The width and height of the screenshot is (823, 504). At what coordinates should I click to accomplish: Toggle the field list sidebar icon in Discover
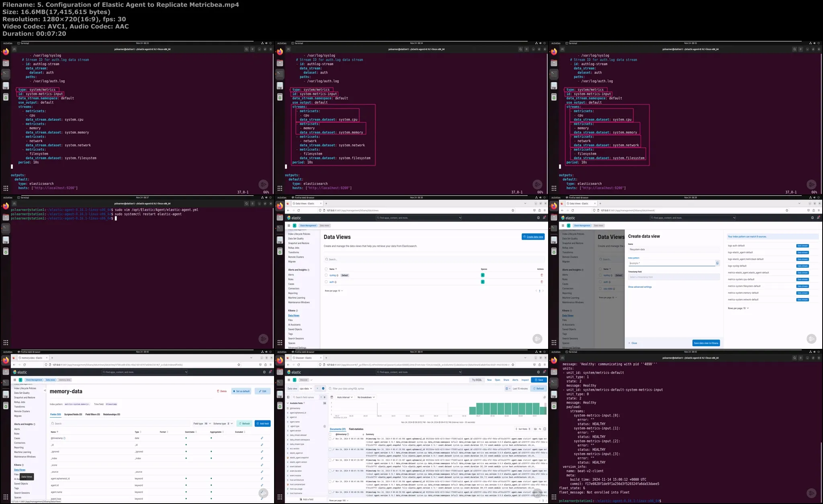click(288, 397)
